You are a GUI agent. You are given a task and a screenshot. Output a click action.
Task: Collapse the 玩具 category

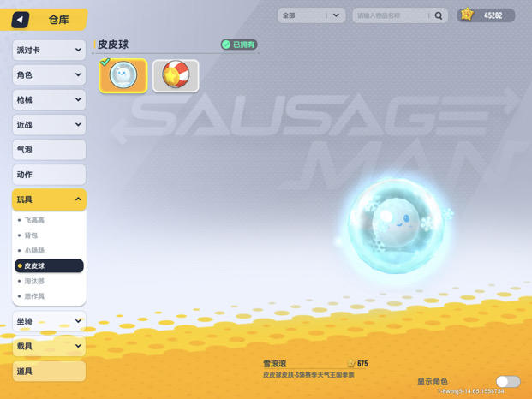49,199
